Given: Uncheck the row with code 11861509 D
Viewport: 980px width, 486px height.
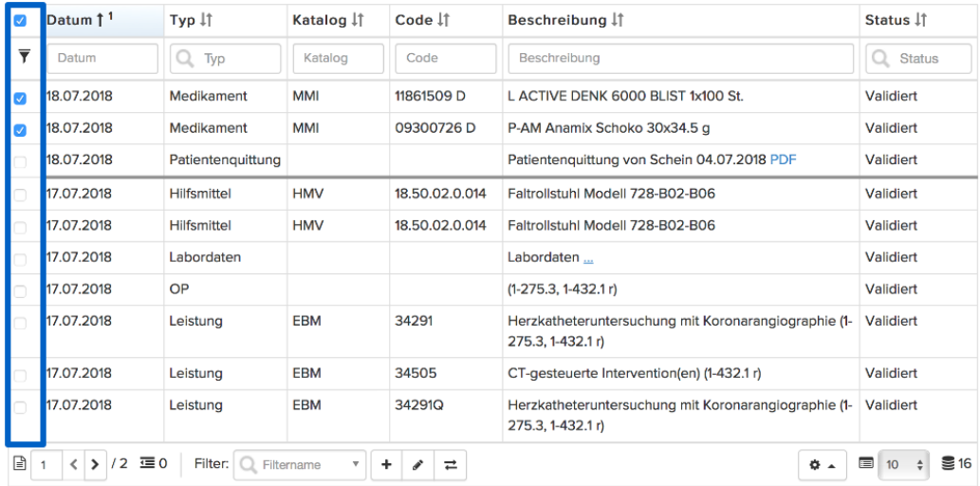Looking at the screenshot, I should point(21,98).
